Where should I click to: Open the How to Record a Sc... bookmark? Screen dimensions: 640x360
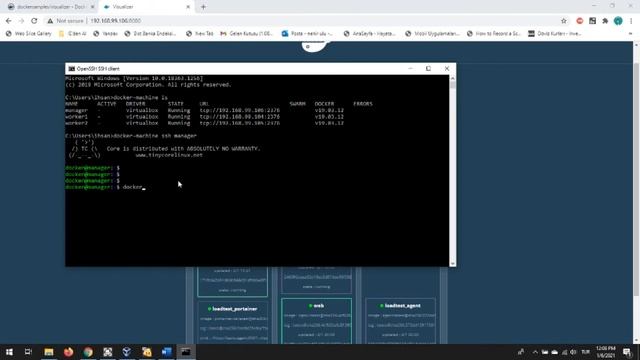[494, 34]
